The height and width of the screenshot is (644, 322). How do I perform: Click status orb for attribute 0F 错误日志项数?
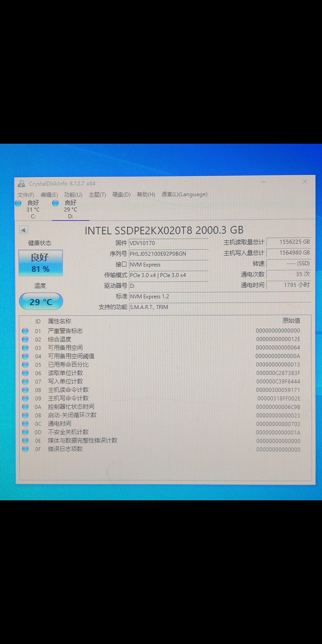point(25,449)
